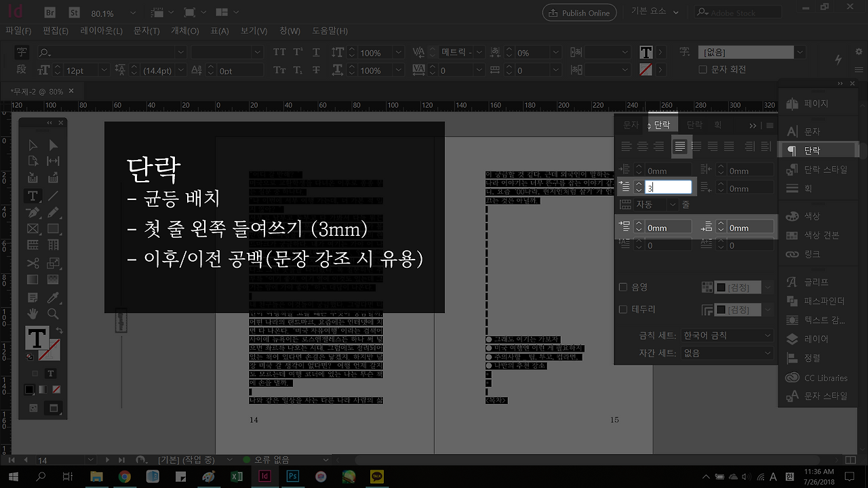Swap fill and stroke arrows

pyautogui.click(x=59, y=331)
